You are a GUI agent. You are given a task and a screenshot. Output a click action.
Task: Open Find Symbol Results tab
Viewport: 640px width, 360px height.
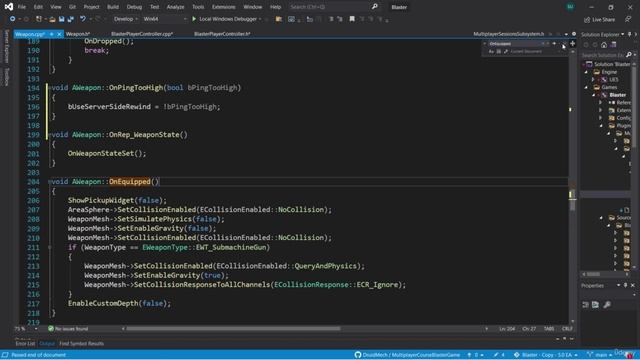[81, 344]
